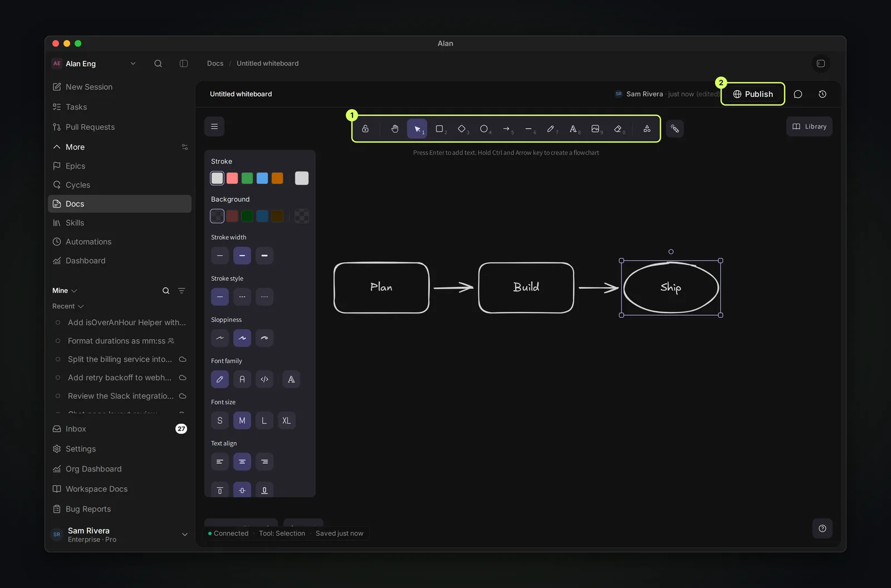
Task: Set stroke width to extra bold
Action: [x=265, y=256]
